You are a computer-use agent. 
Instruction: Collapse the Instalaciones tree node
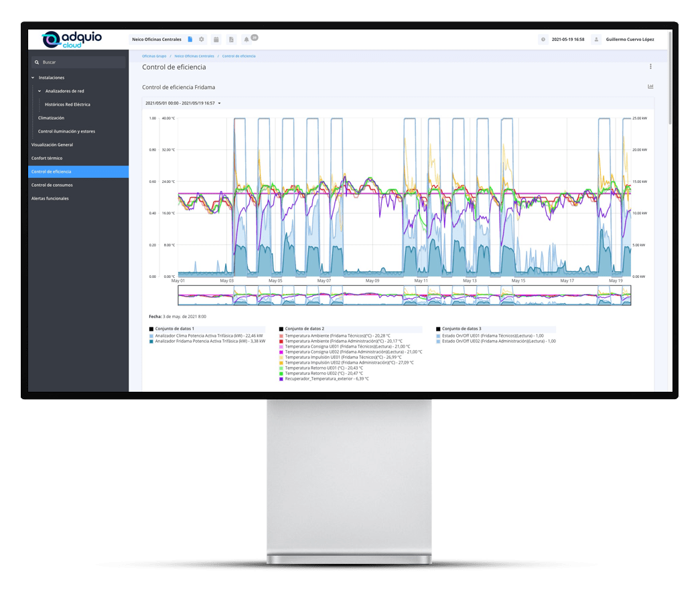(x=33, y=78)
